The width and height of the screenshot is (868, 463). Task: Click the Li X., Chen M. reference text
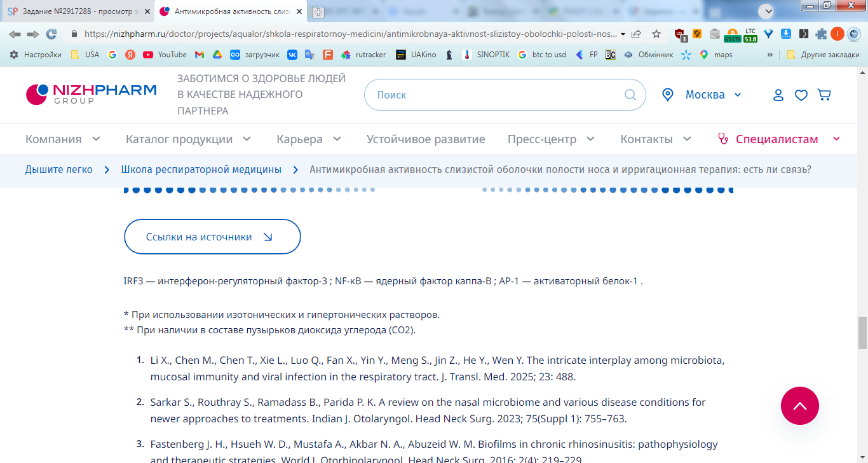pos(437,368)
